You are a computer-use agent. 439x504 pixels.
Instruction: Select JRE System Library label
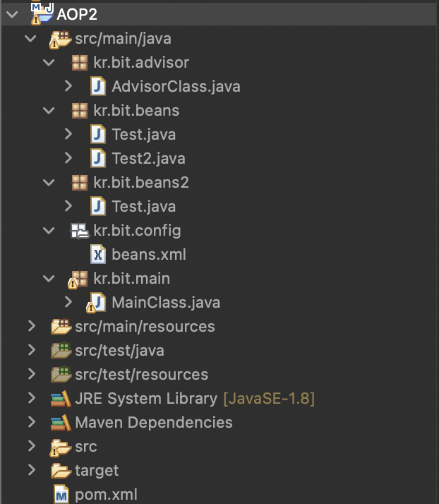point(146,399)
